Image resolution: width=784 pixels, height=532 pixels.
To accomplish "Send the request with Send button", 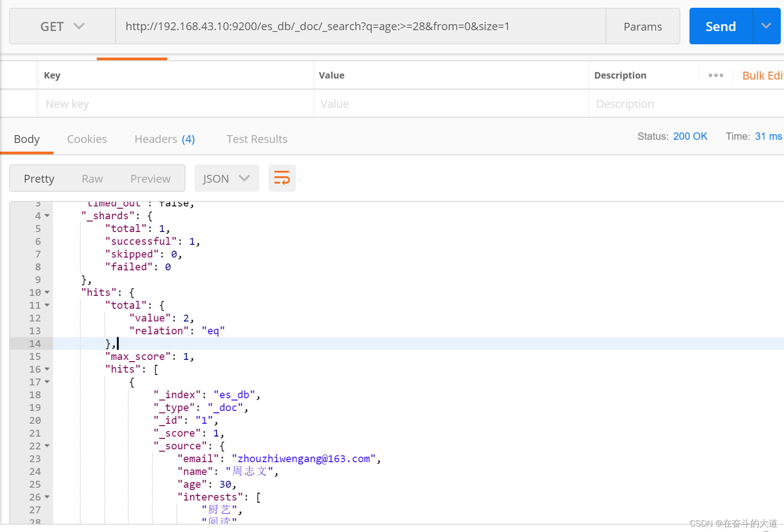I will tap(721, 26).
